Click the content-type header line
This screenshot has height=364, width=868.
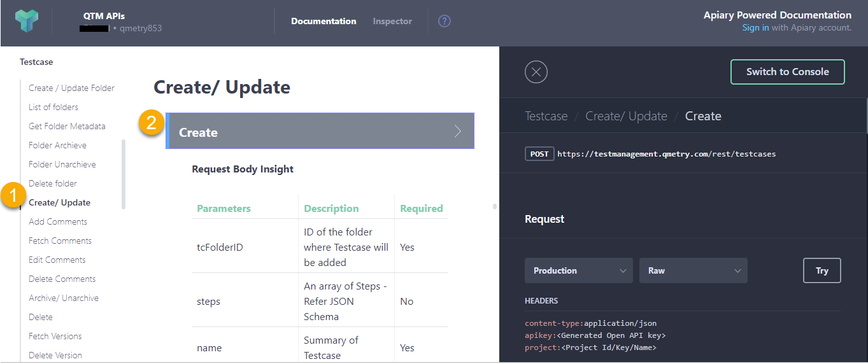click(x=590, y=323)
